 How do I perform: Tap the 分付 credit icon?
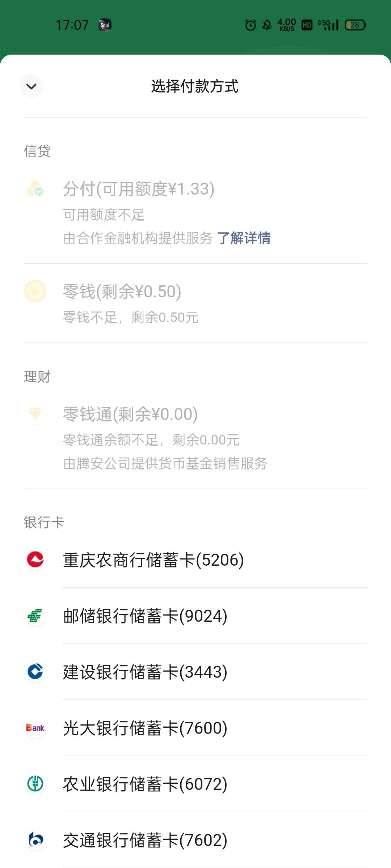click(35, 189)
